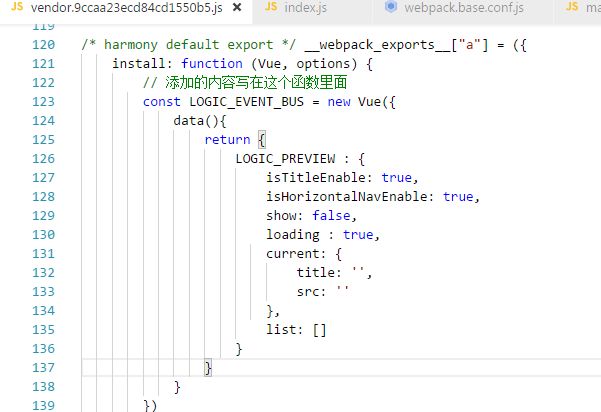
Task: Click the empty array brackets after list
Action: 319,330
